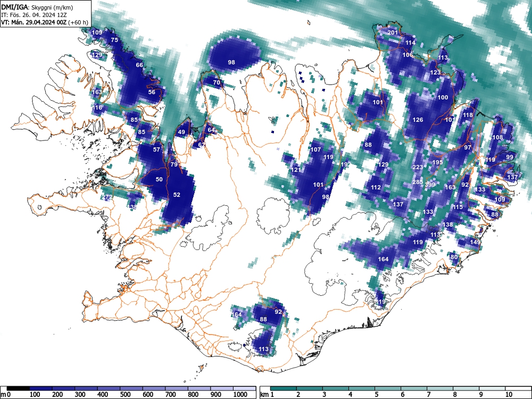Select the map value '112'
Image resolution: width=532 pixels, height=399 pixels.
pos(376,187)
